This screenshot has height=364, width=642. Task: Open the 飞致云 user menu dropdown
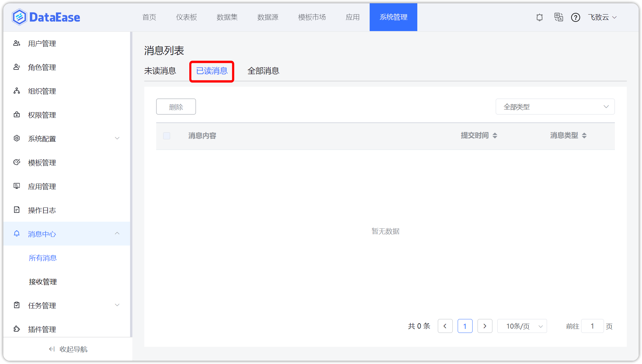(x=602, y=17)
